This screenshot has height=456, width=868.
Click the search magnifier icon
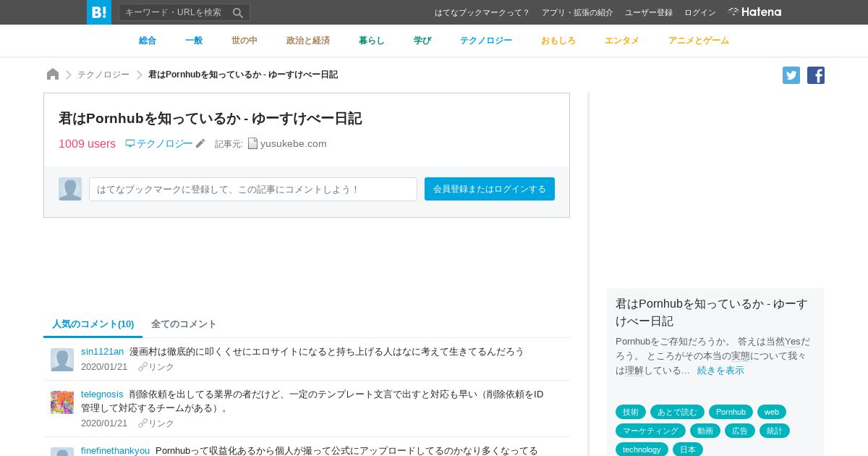[x=238, y=12]
